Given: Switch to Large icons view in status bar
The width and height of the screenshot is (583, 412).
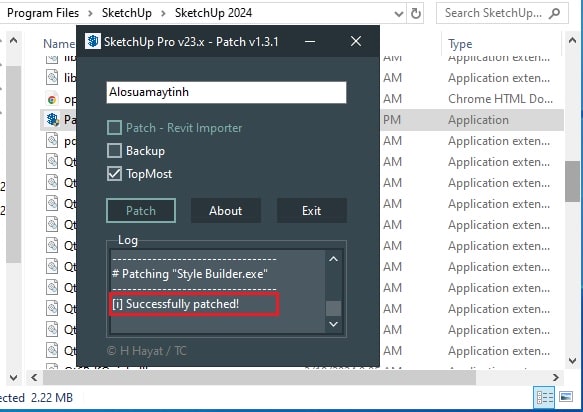Looking at the screenshot, I should pos(566,397).
